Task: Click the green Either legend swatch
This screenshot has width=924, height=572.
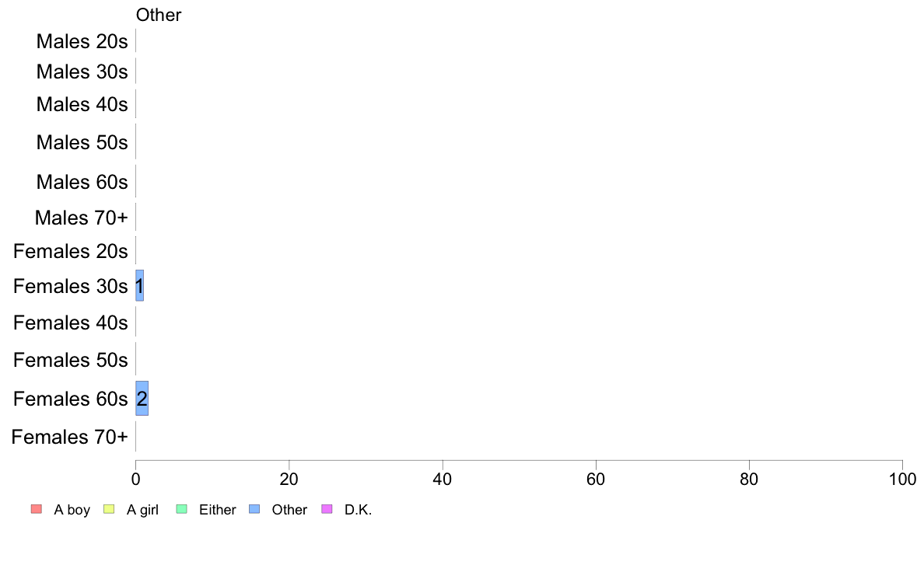Action: [181, 509]
